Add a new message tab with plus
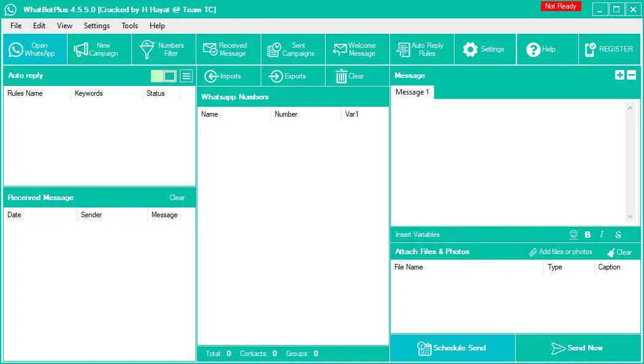Screen dimensions: 644x364 619,75
